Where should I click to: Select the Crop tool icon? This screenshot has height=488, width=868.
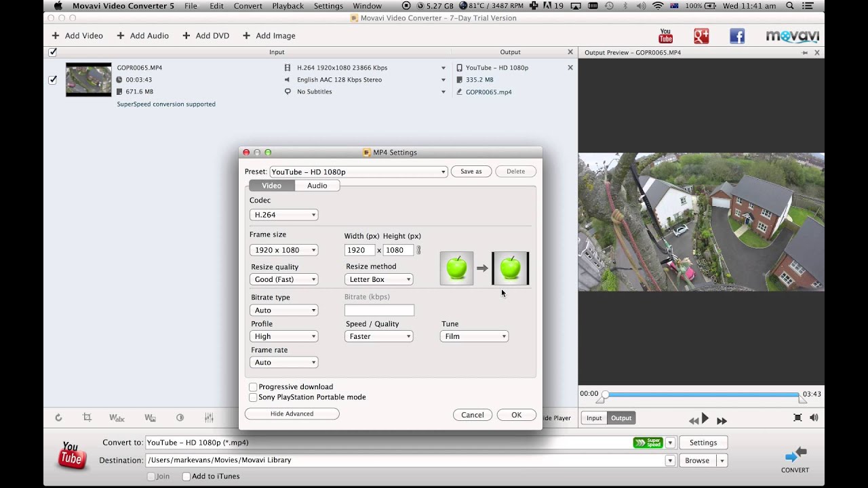(87, 418)
